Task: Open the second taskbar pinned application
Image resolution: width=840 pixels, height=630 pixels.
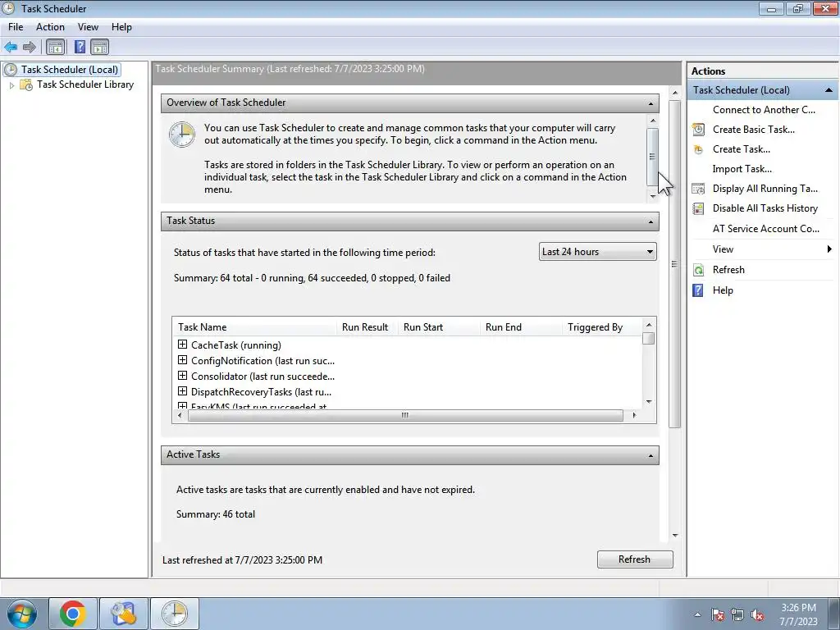Action: [124, 614]
